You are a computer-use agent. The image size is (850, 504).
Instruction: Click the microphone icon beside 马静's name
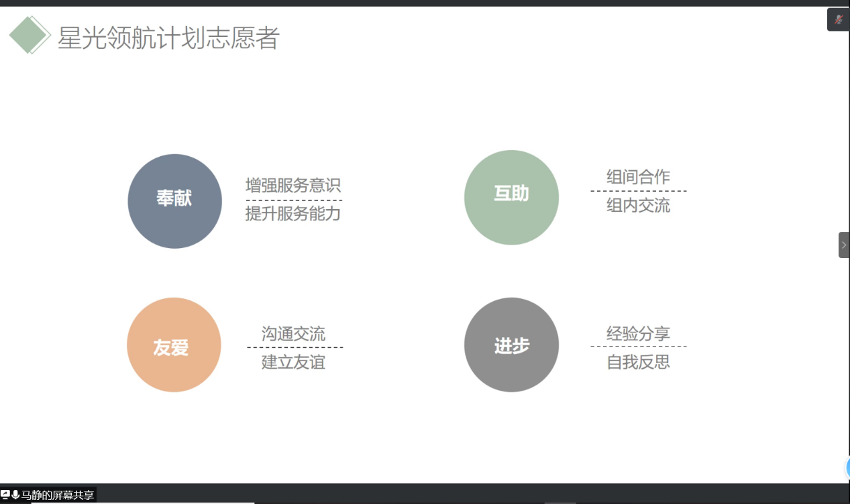(15, 495)
